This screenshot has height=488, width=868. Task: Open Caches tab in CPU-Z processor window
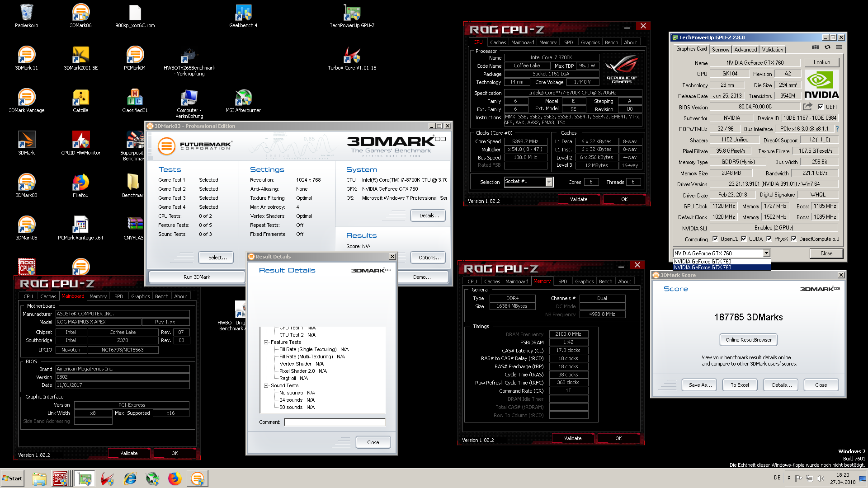pyautogui.click(x=498, y=42)
